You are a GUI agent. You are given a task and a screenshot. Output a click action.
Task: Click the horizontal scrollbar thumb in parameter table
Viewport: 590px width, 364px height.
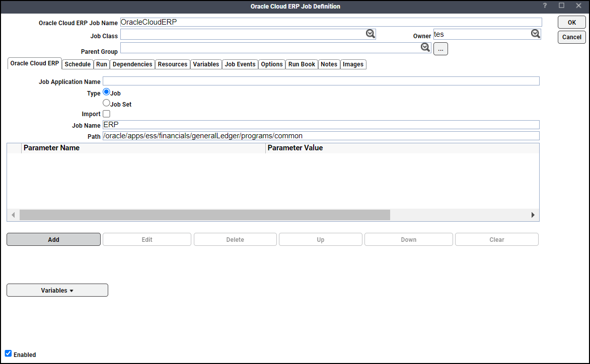point(205,215)
